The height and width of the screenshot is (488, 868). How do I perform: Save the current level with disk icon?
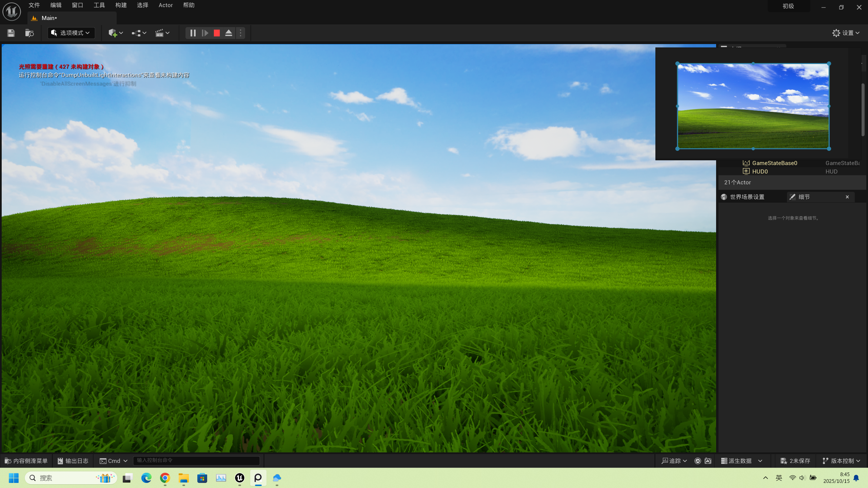[x=11, y=33]
